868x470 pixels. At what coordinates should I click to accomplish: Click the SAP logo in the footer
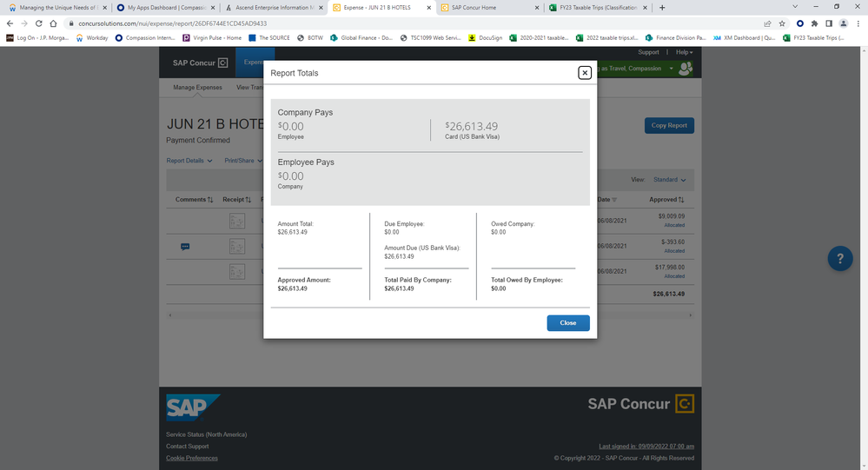click(x=193, y=407)
